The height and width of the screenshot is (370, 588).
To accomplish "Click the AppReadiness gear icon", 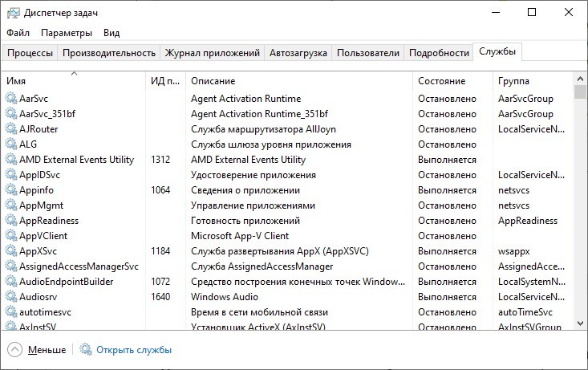I will 11,221.
